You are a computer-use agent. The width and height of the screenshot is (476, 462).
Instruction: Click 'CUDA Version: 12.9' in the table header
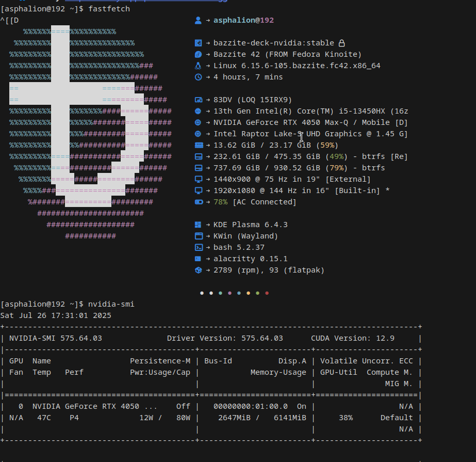pos(353,338)
